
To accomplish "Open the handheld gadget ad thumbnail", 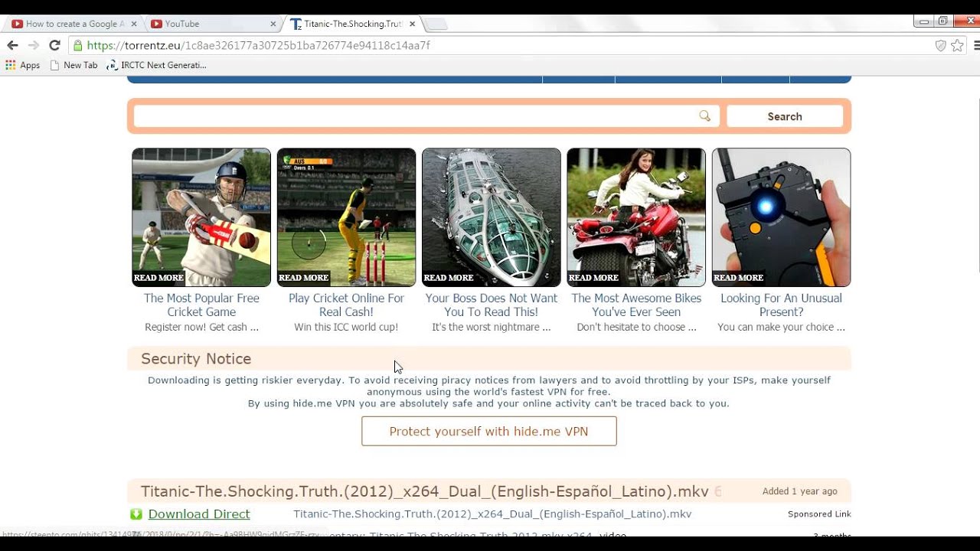I will coord(781,217).
